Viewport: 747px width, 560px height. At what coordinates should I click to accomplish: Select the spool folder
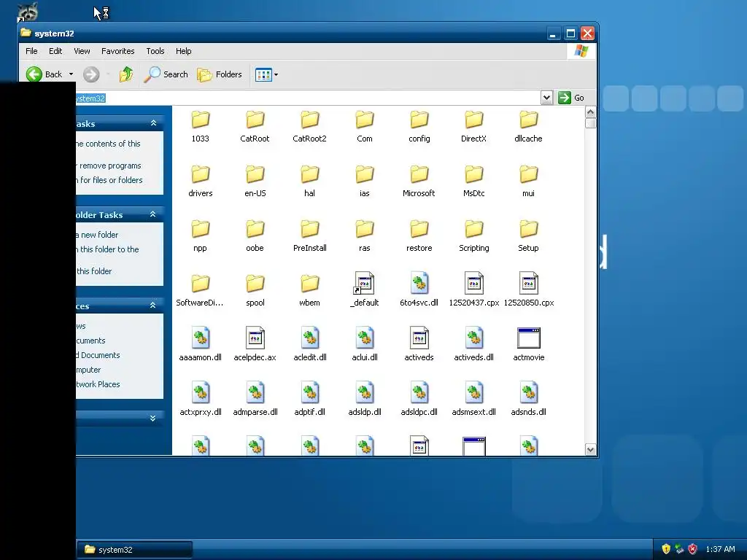point(255,292)
